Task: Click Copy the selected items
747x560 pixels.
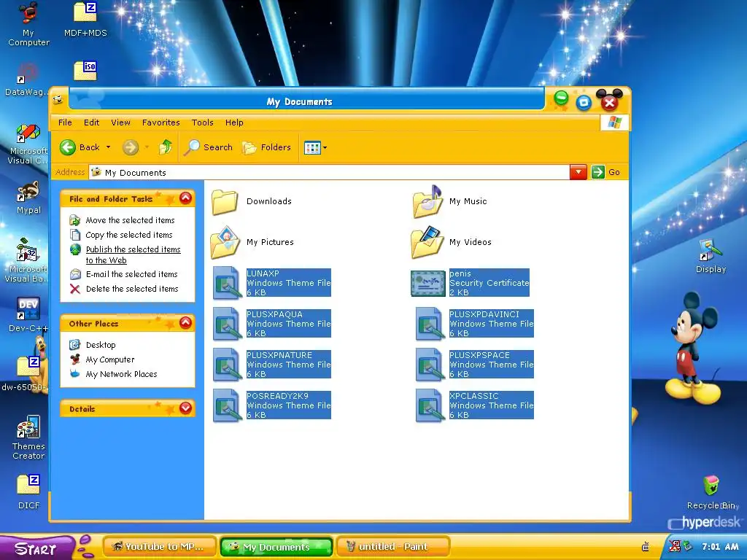Action: [x=129, y=235]
